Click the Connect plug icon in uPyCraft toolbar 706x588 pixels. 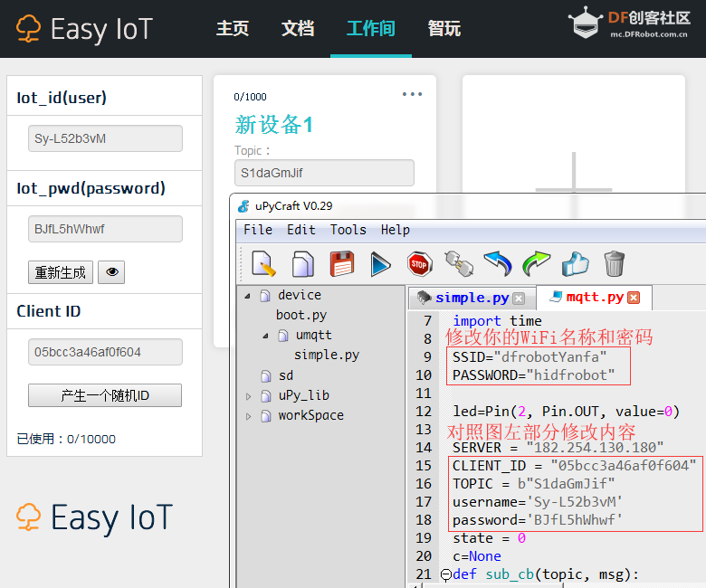point(458,263)
